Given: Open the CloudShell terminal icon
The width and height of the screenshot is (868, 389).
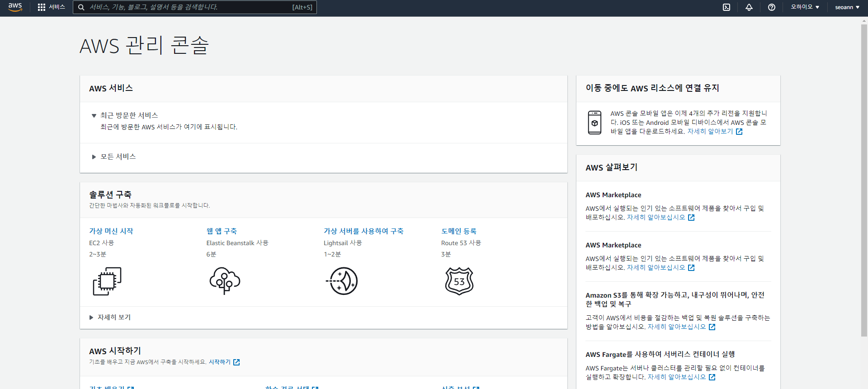Looking at the screenshot, I should click(x=726, y=7).
